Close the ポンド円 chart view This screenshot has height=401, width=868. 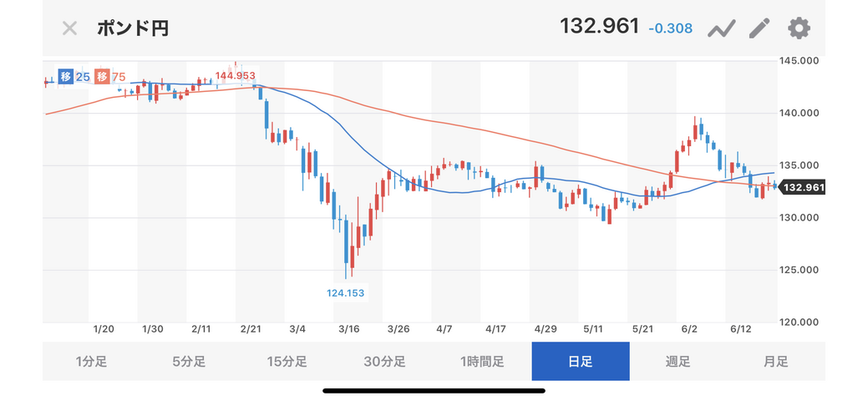pyautogui.click(x=69, y=28)
